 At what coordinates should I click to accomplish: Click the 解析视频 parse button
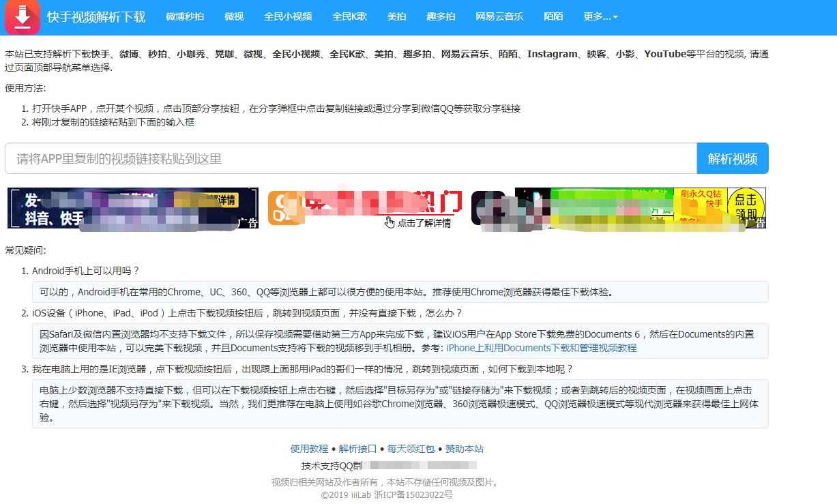pyautogui.click(x=733, y=158)
